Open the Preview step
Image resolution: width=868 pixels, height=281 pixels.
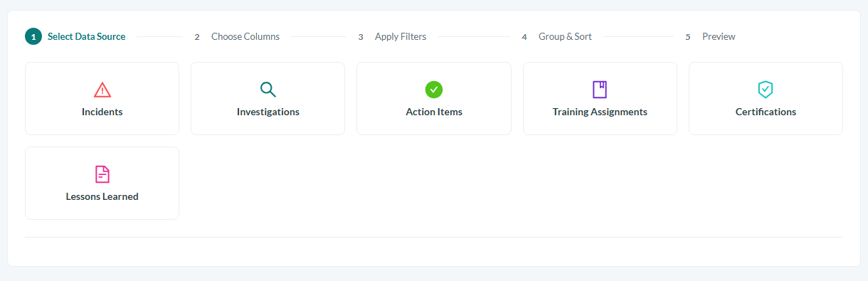(719, 36)
